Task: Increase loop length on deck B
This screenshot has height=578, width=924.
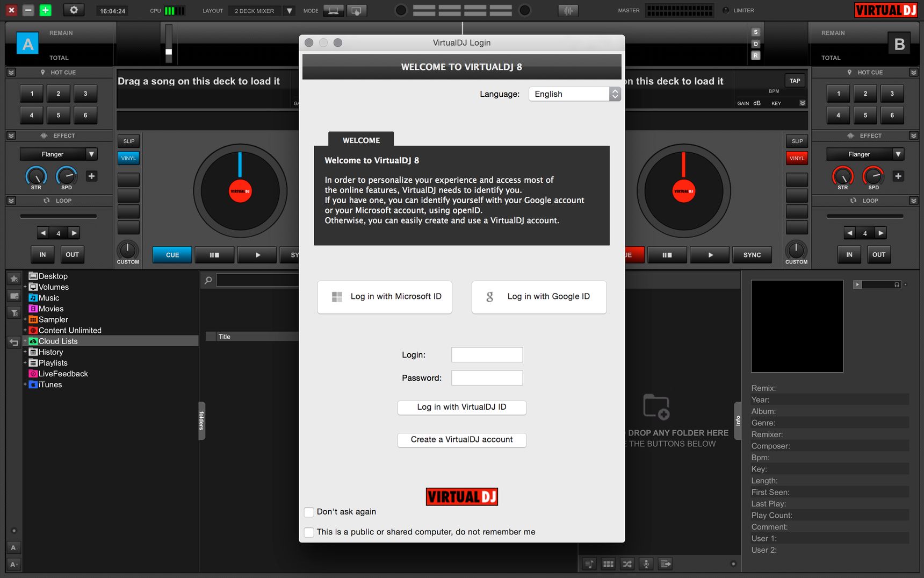Action: 880,233
